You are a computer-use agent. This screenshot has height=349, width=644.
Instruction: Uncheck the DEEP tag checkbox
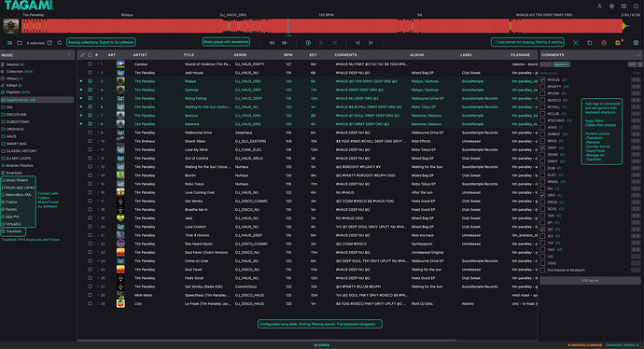point(542,147)
